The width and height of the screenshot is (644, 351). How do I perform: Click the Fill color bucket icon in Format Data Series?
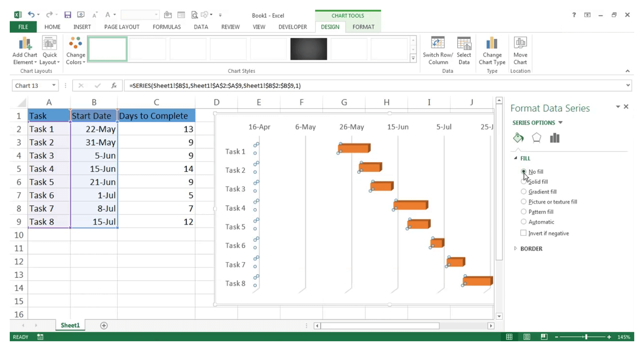coord(518,137)
